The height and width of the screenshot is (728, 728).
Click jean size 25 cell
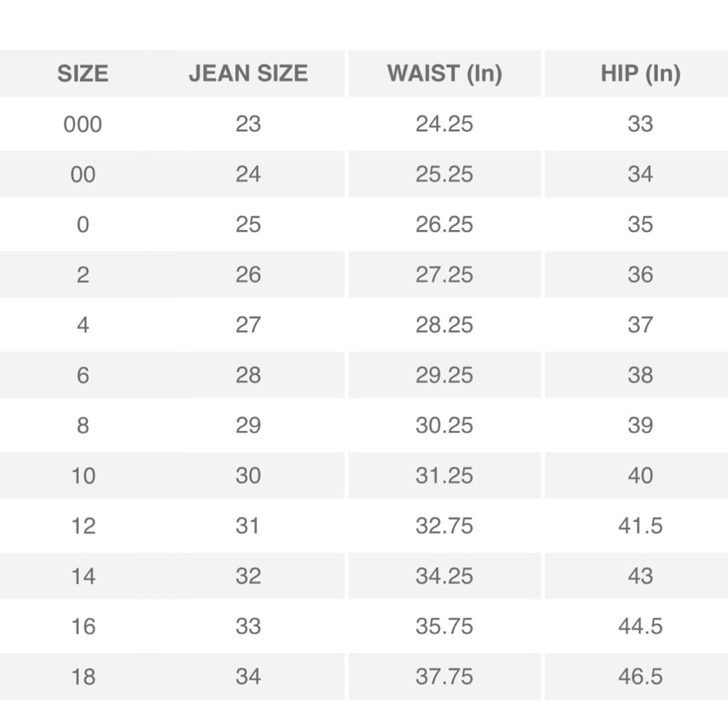[248, 224]
